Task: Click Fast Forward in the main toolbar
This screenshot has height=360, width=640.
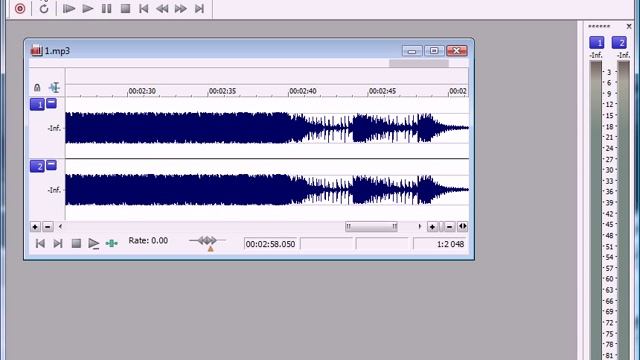Action: (x=181, y=8)
